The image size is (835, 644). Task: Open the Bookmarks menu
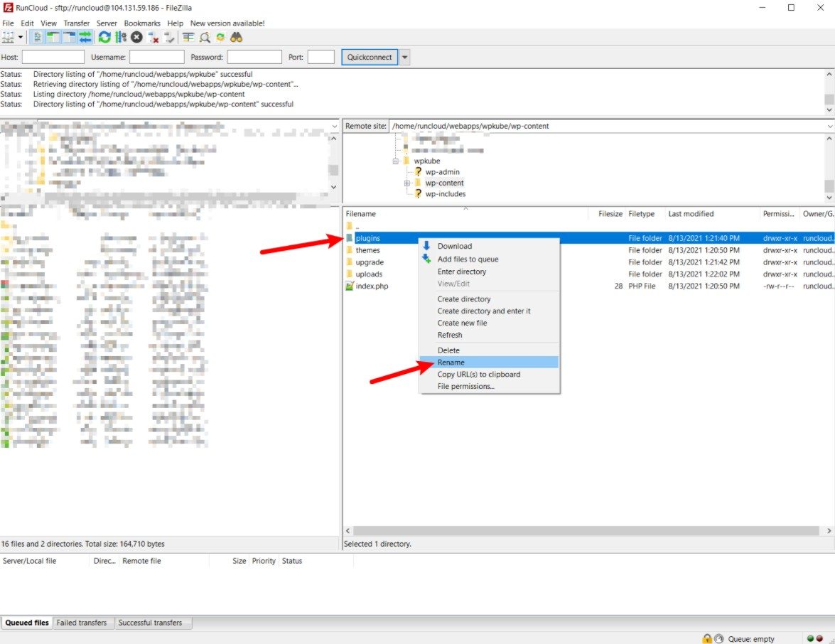[142, 23]
